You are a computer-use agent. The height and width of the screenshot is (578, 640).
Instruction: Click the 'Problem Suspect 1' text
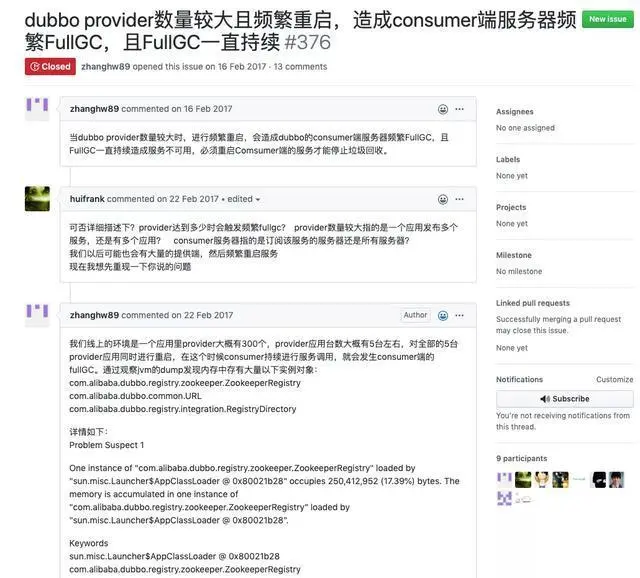coord(107,445)
